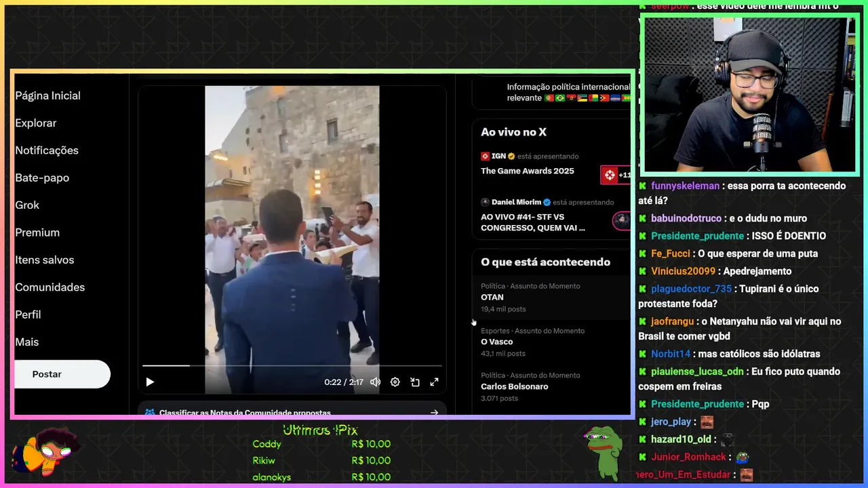Open video settings gear icon
This screenshot has width=868, height=488.
(395, 382)
